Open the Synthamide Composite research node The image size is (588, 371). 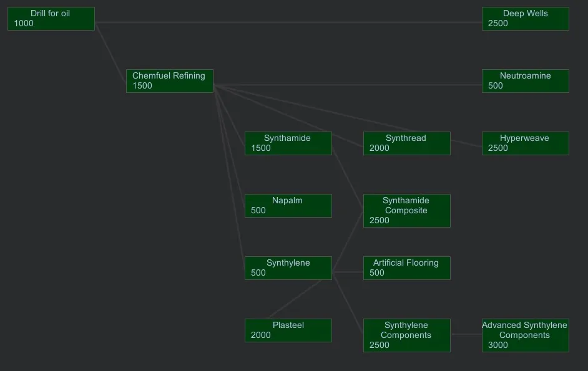click(406, 211)
